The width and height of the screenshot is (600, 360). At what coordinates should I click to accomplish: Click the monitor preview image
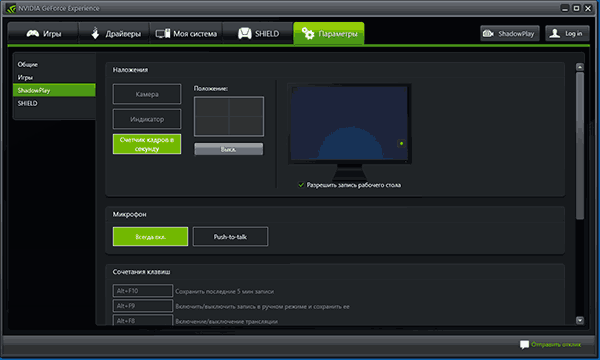pyautogui.click(x=350, y=132)
